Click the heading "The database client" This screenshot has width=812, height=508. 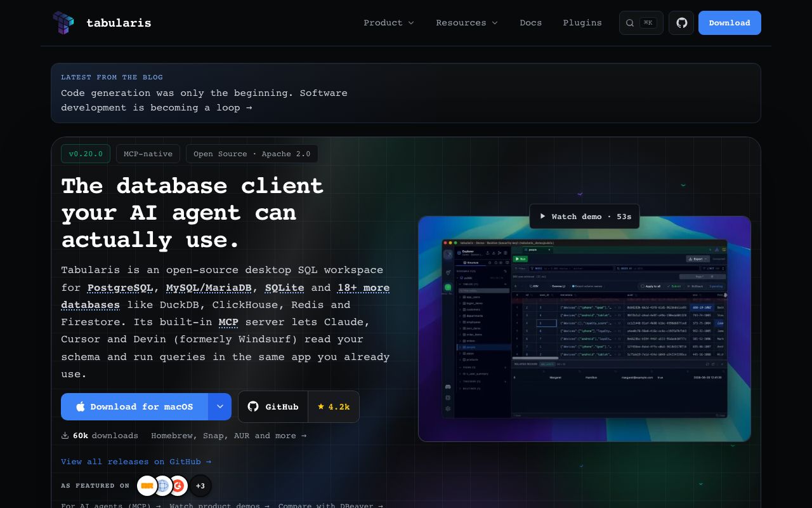click(192, 185)
